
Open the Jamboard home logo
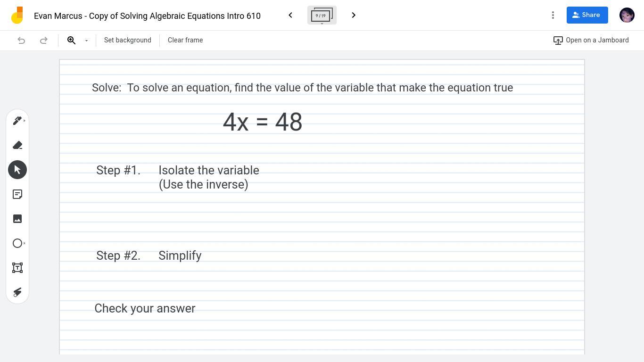17,15
